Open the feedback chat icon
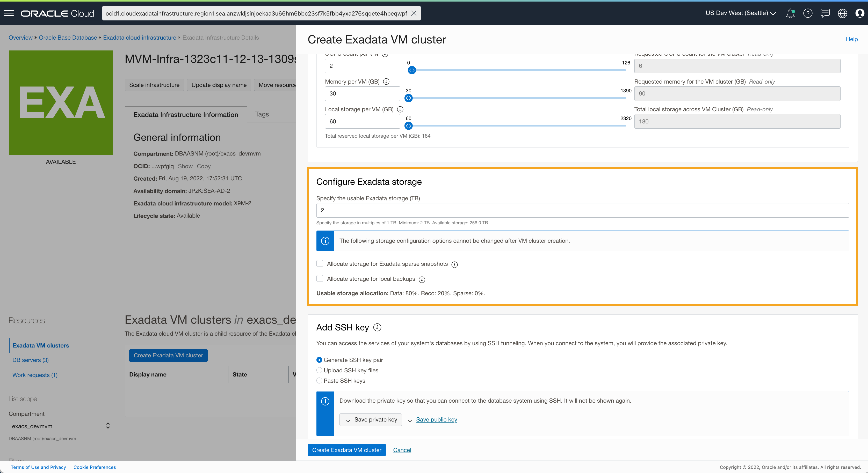This screenshot has width=868, height=473. coord(825,13)
